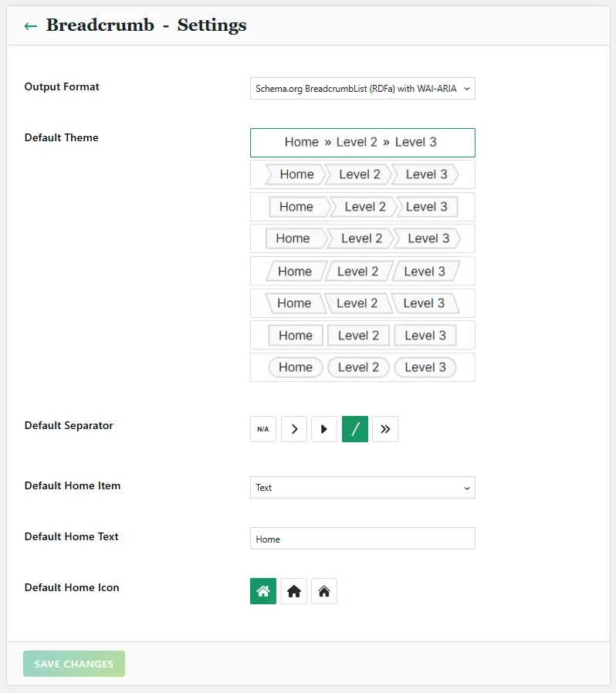Click the Default Home Text field
The width and height of the screenshot is (616, 693).
pyautogui.click(x=362, y=539)
